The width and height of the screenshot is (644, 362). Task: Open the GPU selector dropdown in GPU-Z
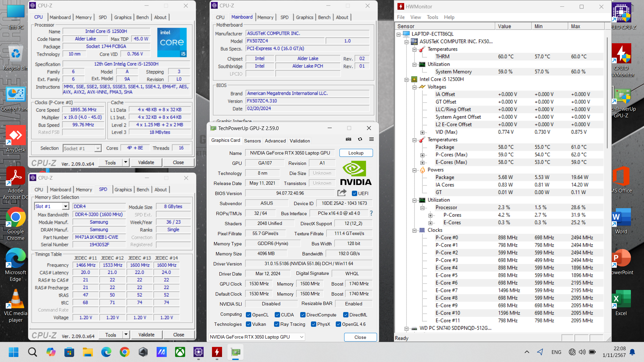[257, 337]
